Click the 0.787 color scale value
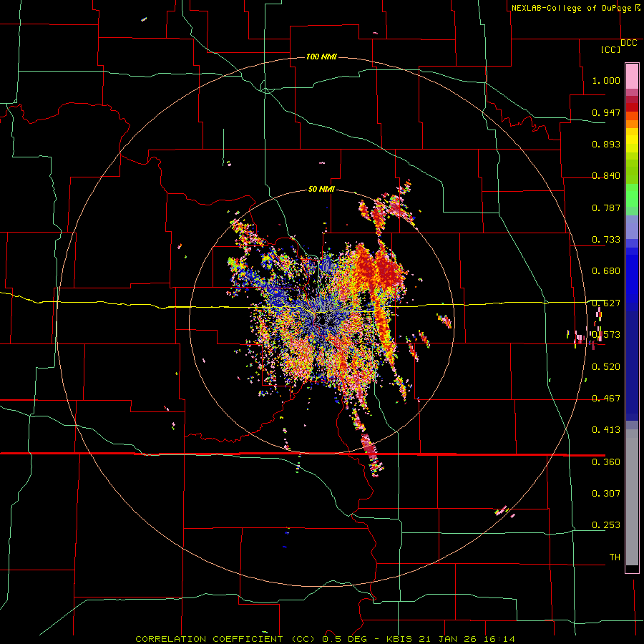The image size is (644, 644). [x=606, y=208]
